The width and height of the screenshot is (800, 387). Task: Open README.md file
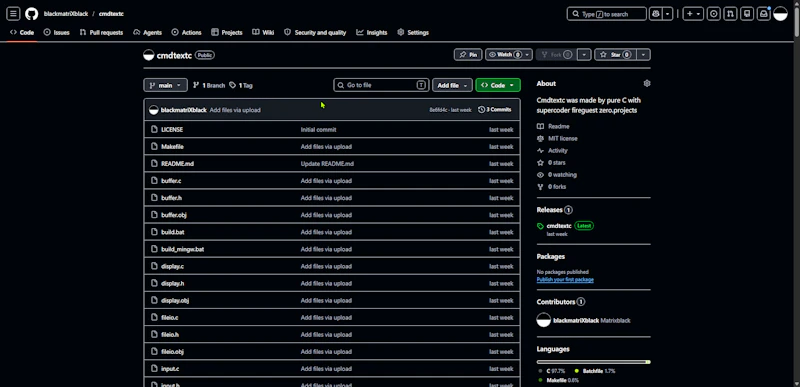[177, 164]
